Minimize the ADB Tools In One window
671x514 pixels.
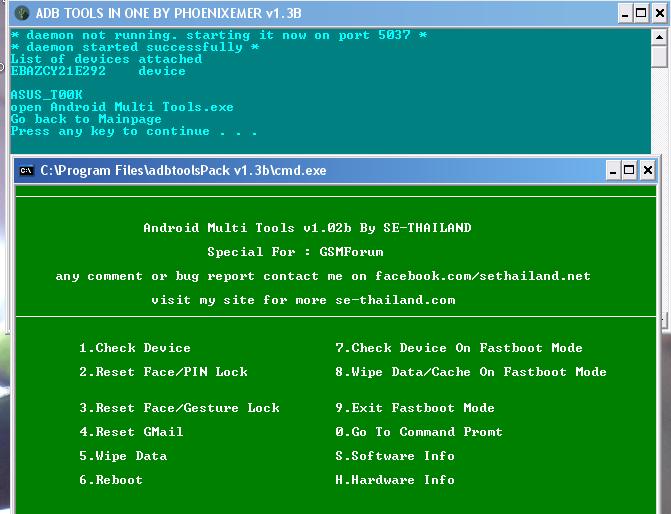tap(625, 13)
